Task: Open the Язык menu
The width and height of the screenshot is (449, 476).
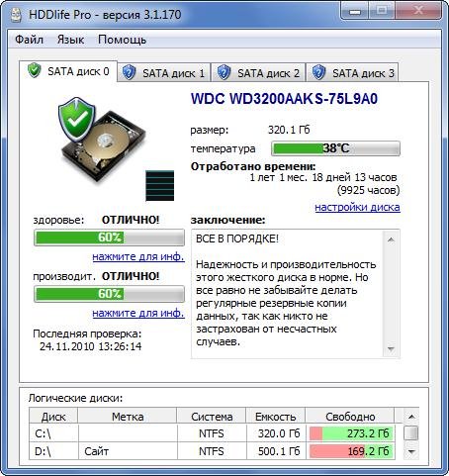Action: 70,40
